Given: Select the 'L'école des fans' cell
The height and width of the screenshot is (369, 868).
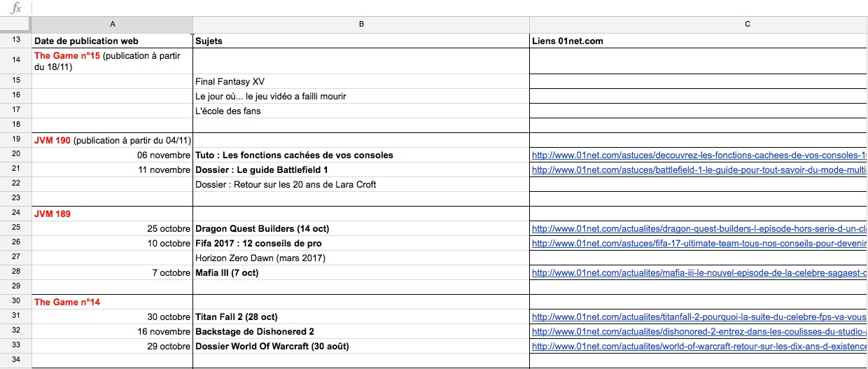Looking at the screenshot, I should pyautogui.click(x=361, y=111).
